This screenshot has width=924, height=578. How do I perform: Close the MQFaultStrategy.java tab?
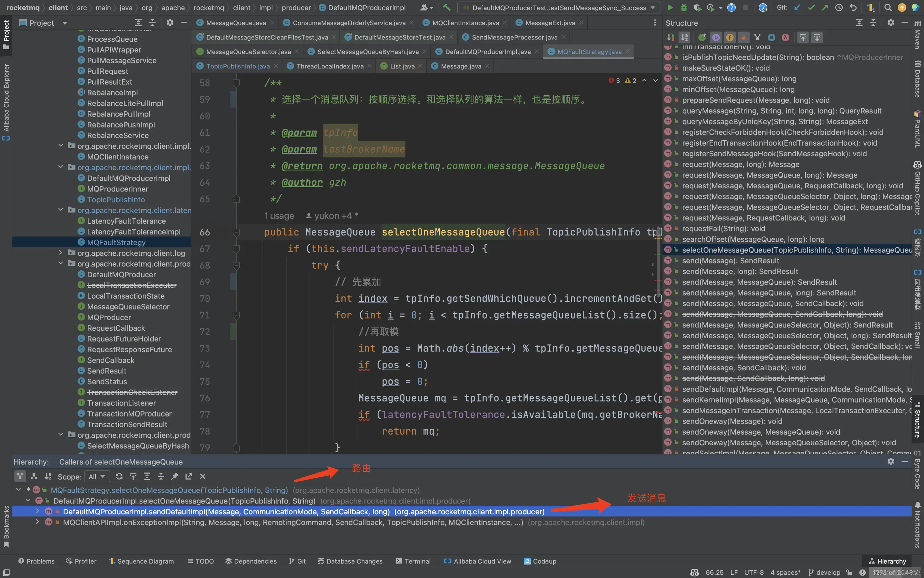[x=628, y=52]
